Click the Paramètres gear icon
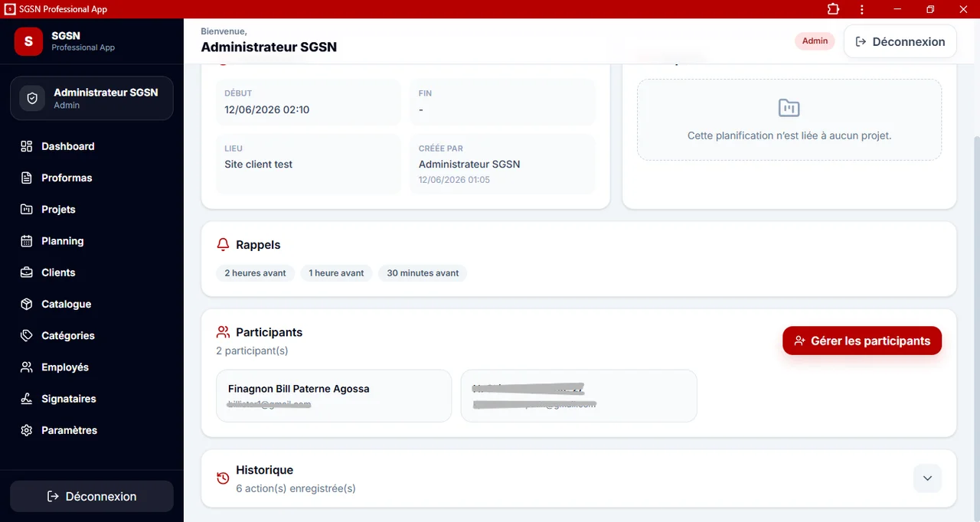 pos(27,430)
